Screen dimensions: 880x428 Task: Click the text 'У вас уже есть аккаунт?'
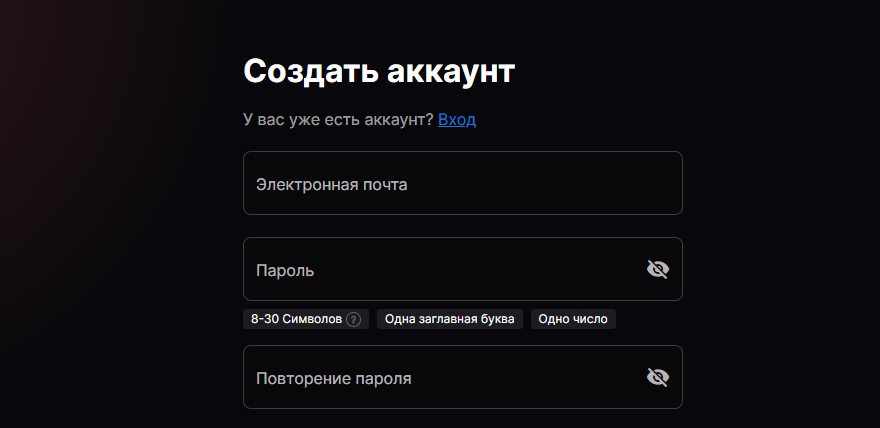338,119
